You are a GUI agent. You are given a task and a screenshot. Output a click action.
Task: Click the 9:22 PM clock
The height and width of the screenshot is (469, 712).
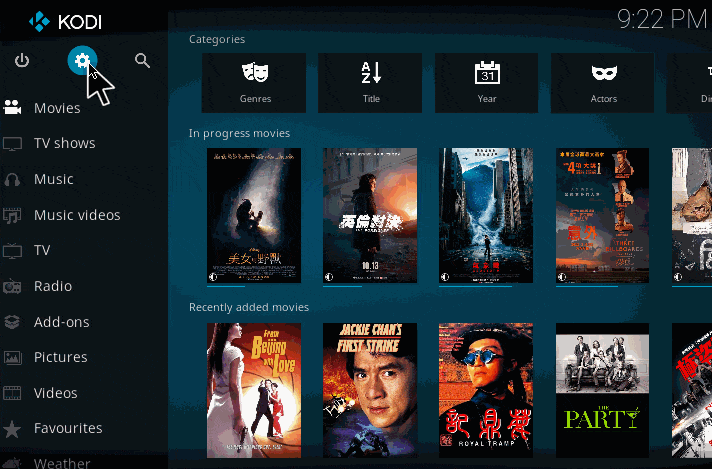click(662, 20)
